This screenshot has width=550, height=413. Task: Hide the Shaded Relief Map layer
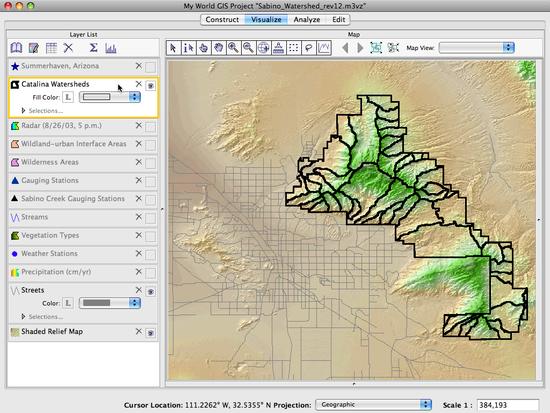(150, 333)
